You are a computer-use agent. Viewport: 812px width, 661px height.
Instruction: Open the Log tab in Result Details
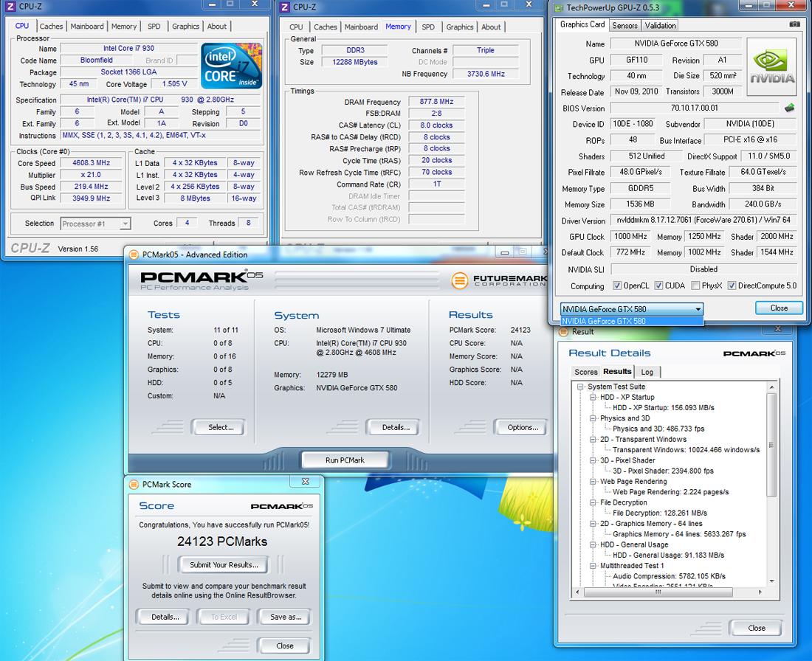coord(647,372)
